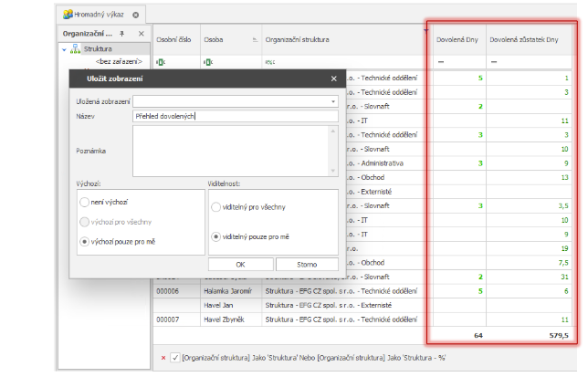This screenshot has width=588, height=377.
Task: Click the Dovolená Dny filter row cell
Action: [x=459, y=62]
